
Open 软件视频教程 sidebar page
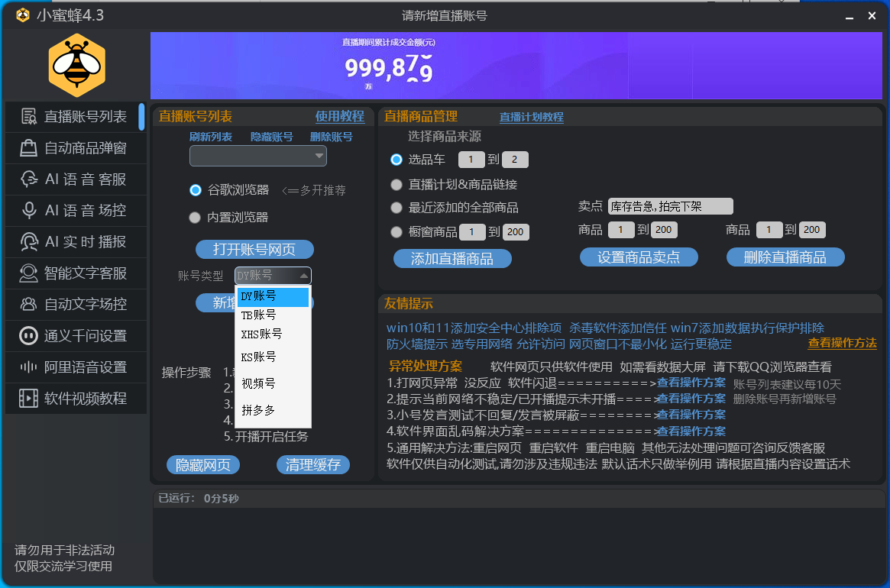76,399
